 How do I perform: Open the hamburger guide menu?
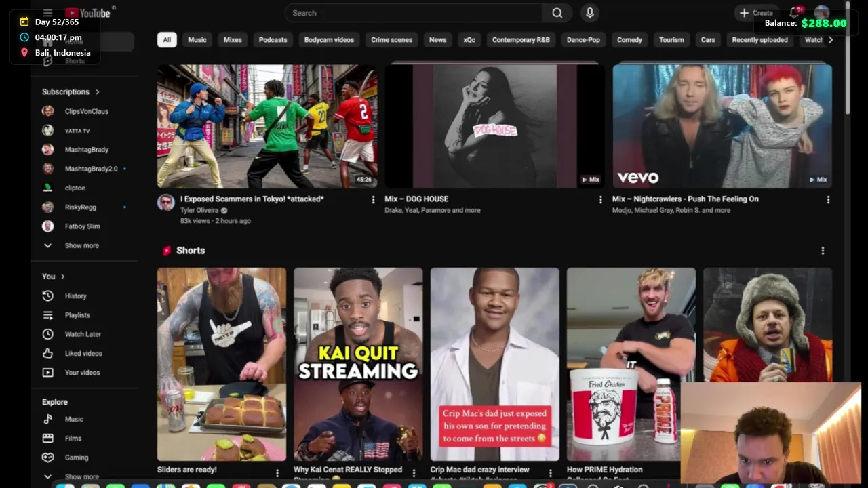[x=47, y=13]
